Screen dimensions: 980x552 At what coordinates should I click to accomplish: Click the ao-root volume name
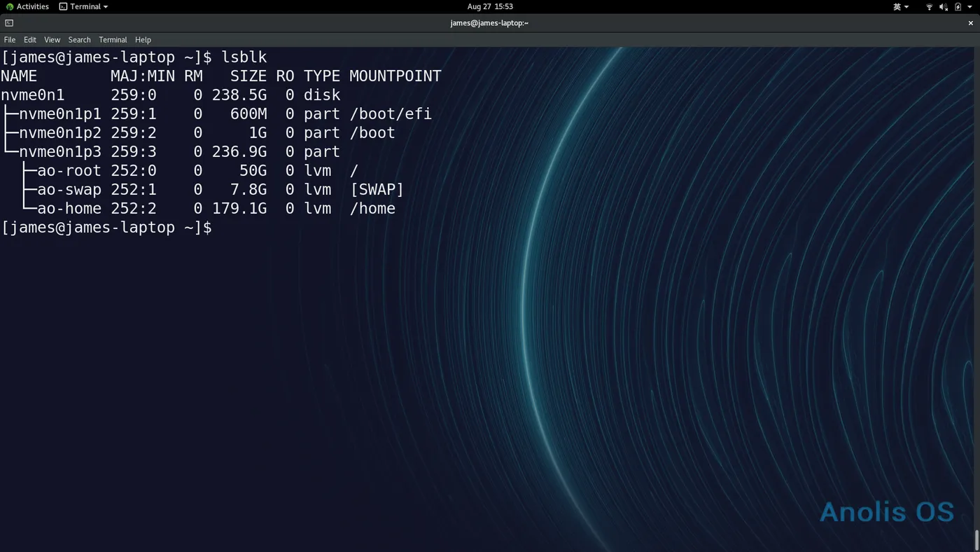69,170
